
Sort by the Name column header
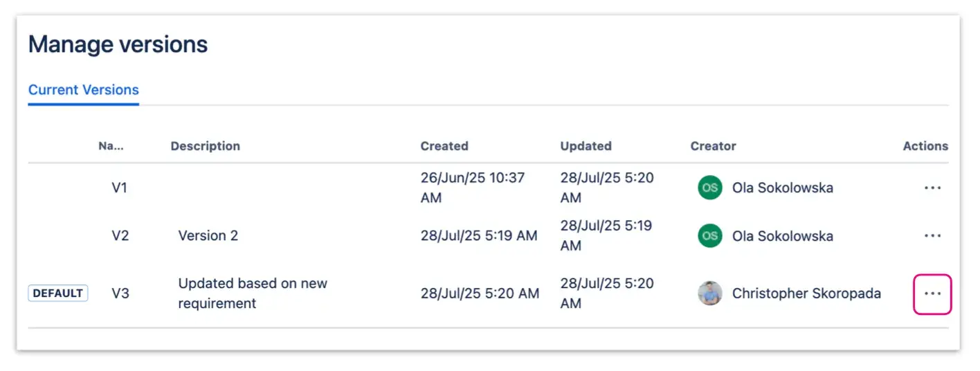109,146
